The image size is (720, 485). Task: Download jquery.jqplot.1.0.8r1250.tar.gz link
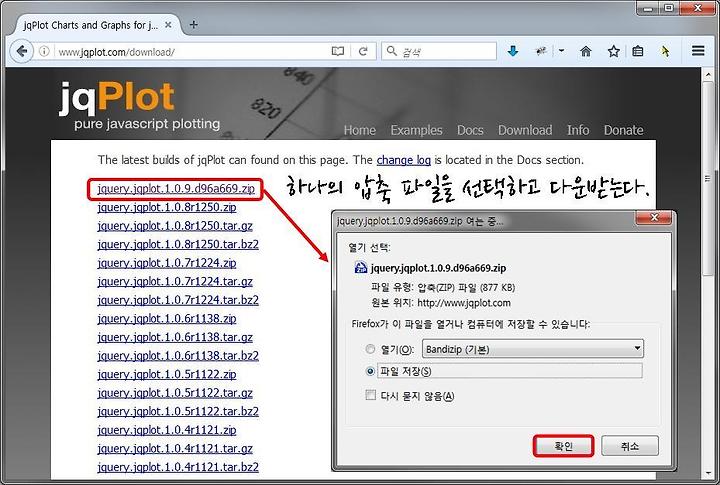click(x=175, y=226)
